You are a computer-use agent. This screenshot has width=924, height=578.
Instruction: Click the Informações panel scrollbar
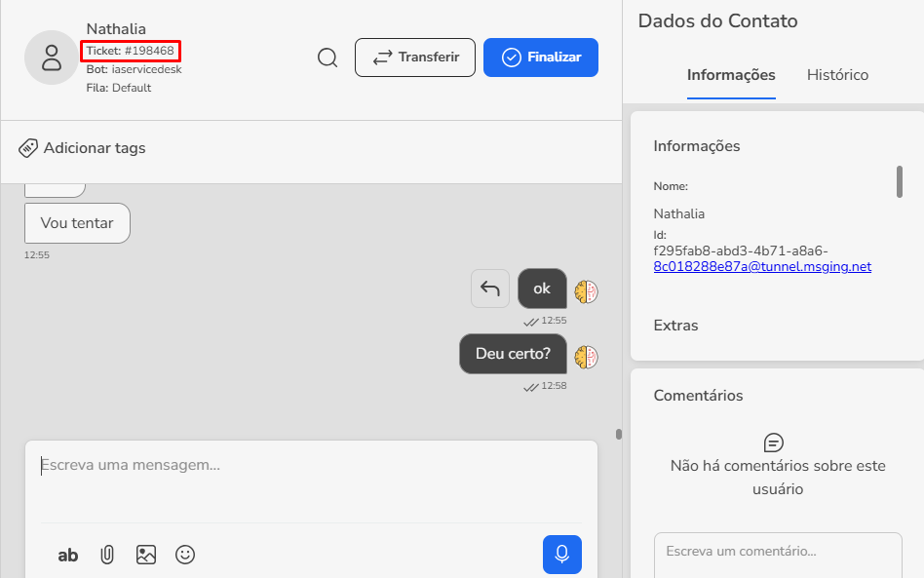tap(899, 181)
